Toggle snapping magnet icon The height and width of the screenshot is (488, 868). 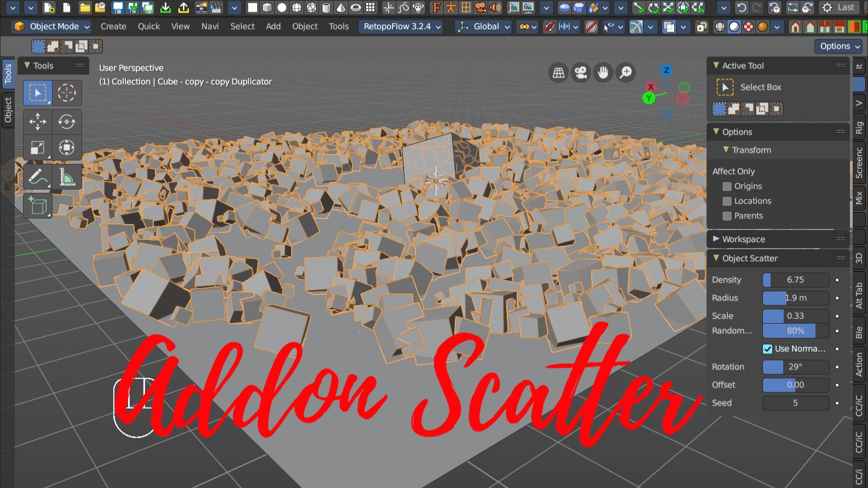click(549, 26)
